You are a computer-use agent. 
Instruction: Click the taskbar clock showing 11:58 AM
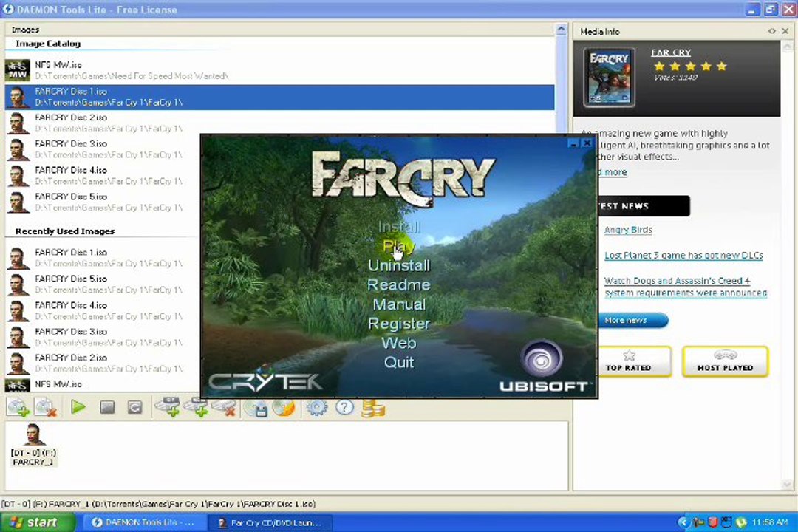click(x=769, y=522)
